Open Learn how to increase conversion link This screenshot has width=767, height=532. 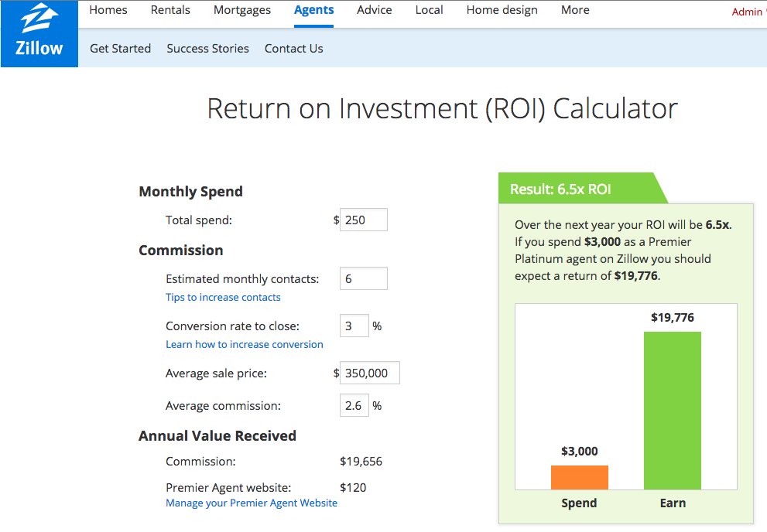coord(245,344)
